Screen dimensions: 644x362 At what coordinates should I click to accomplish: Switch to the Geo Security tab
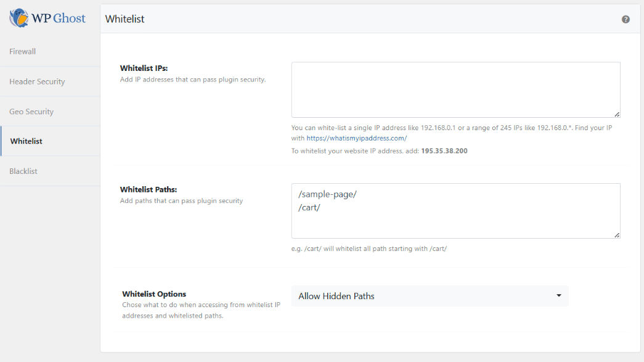[31, 112]
